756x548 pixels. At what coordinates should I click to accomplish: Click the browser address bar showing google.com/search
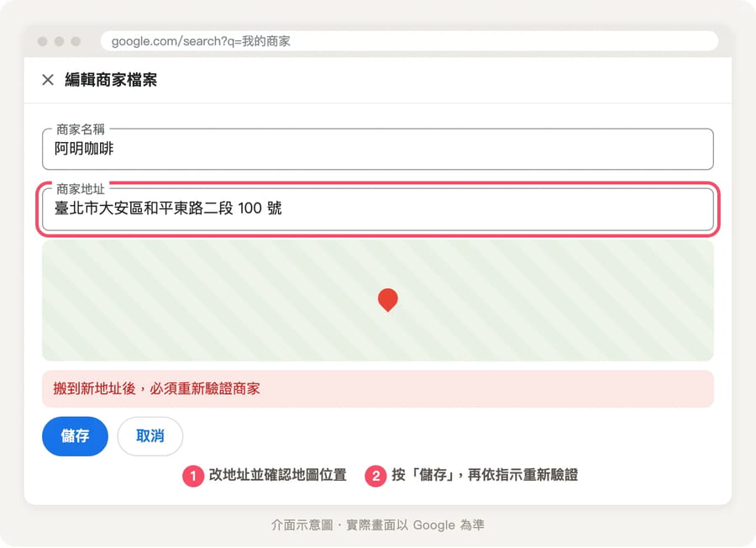click(x=409, y=41)
